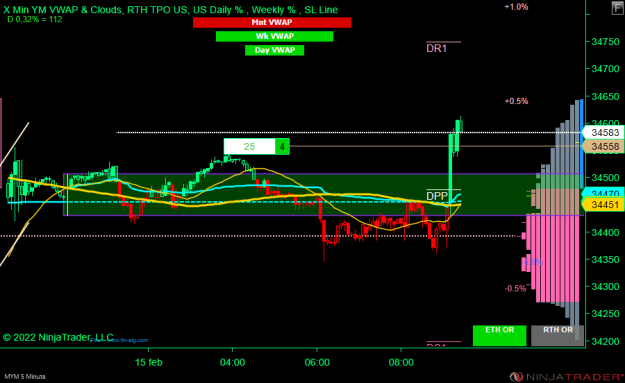
Task: Click the +0.5% level label
Action: coord(516,101)
